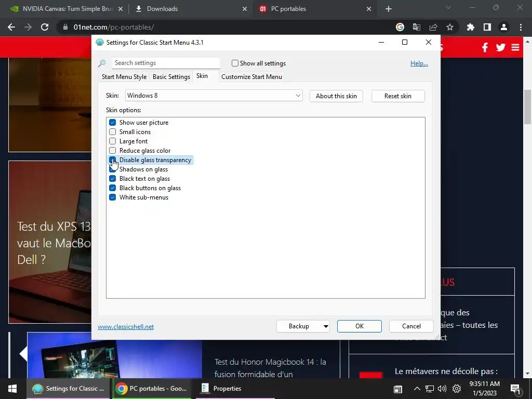Click Chrome back arrow
The height and width of the screenshot is (399, 532).
[x=11, y=27]
